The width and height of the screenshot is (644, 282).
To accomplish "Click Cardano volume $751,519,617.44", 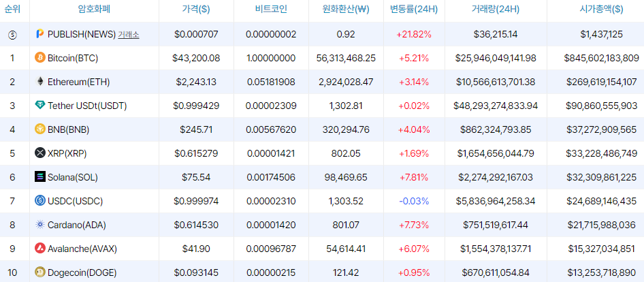I will (496, 225).
